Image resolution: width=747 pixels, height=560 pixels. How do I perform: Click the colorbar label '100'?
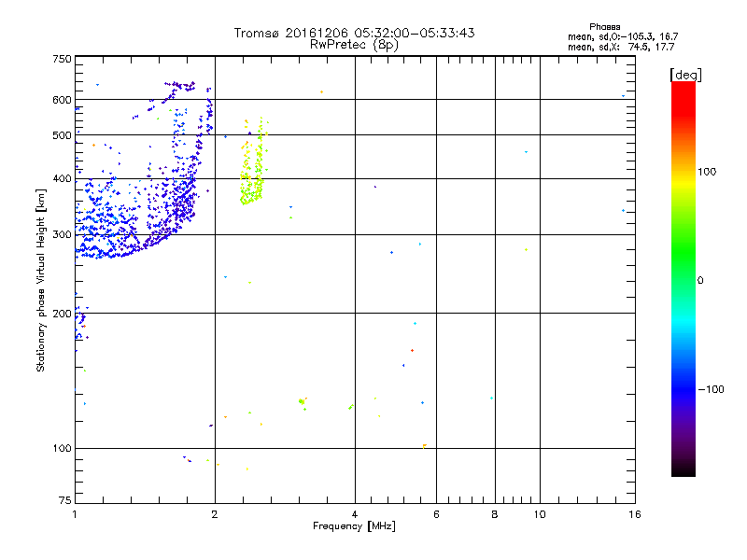(x=707, y=172)
